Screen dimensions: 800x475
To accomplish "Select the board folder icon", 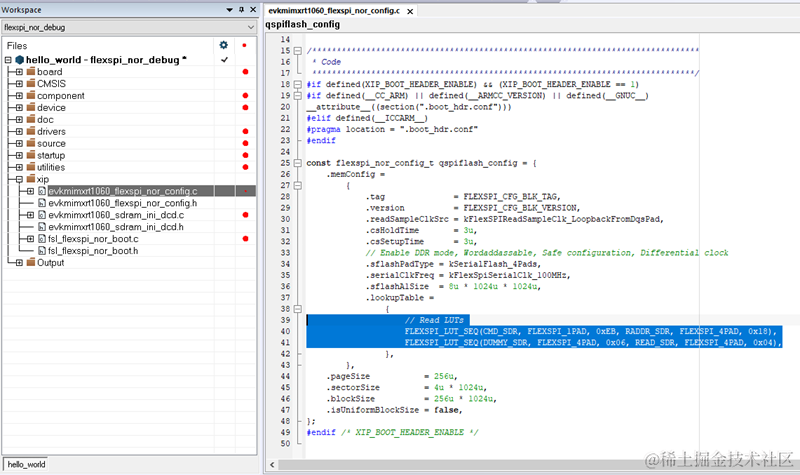I will click(x=31, y=71).
